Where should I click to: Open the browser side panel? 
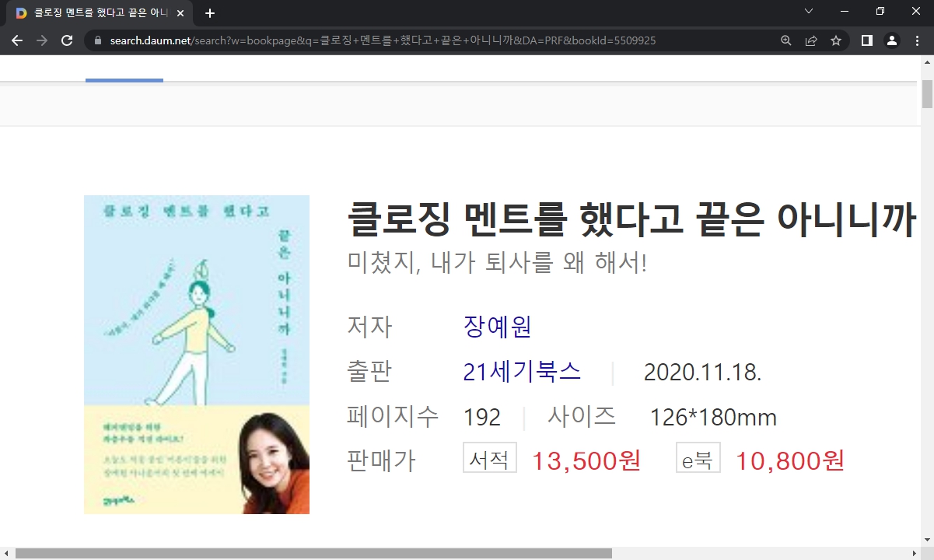[867, 40]
